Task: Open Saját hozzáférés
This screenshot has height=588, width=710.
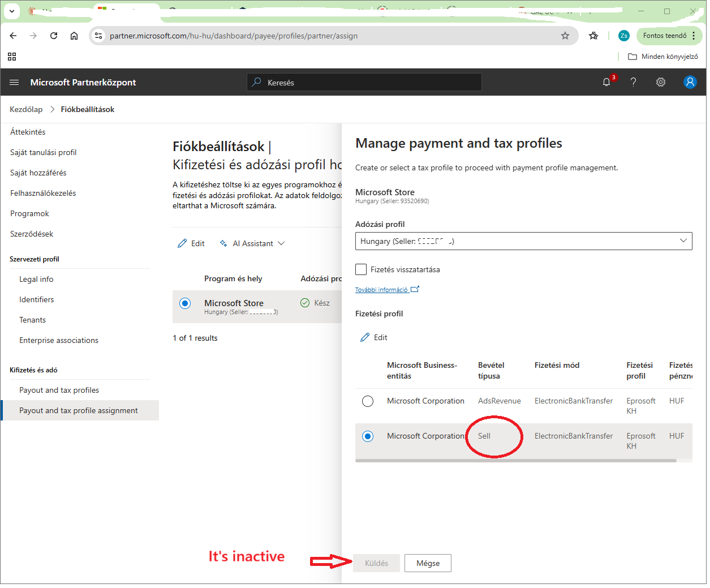Action: point(38,173)
